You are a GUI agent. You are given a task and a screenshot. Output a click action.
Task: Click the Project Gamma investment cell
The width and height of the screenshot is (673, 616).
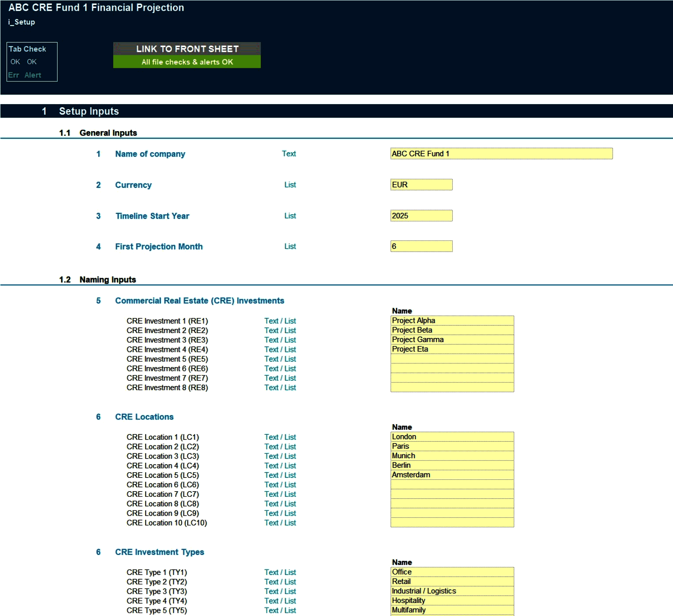(452, 339)
